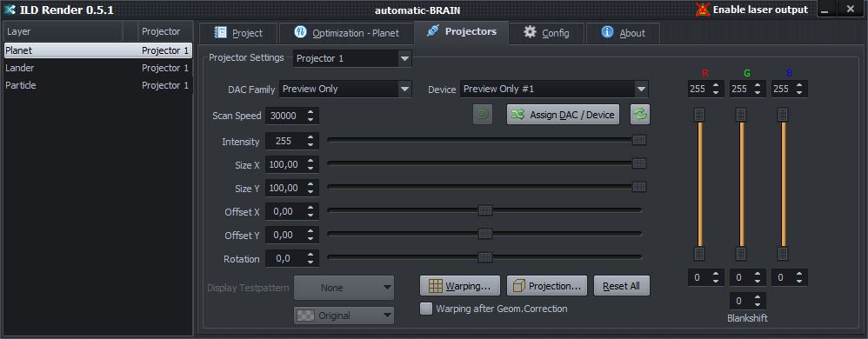Click the Offset X slider handle
Image resolution: width=868 pixels, height=339 pixels.
click(x=485, y=210)
